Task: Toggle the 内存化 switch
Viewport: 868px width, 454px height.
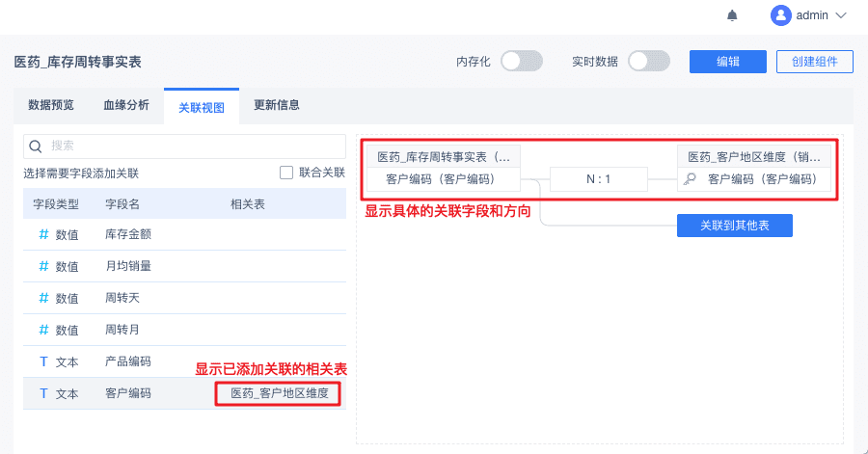Action: click(521, 62)
